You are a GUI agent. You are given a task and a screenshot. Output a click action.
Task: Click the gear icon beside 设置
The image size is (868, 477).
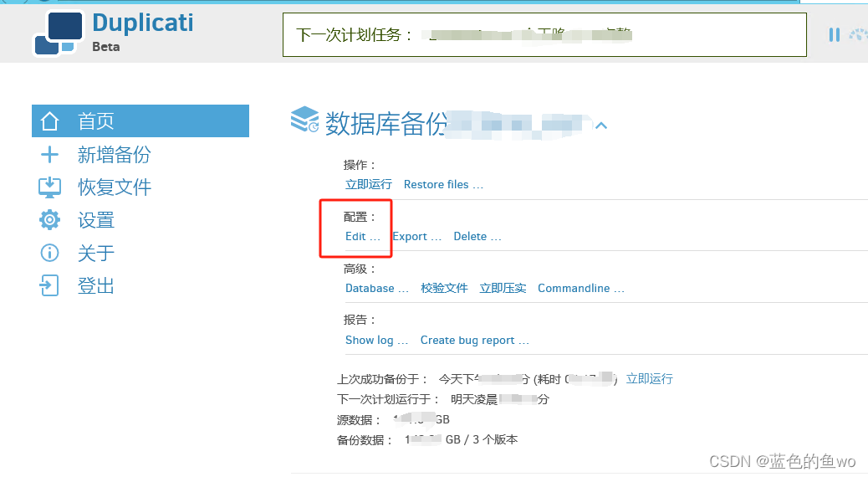pyautogui.click(x=50, y=220)
